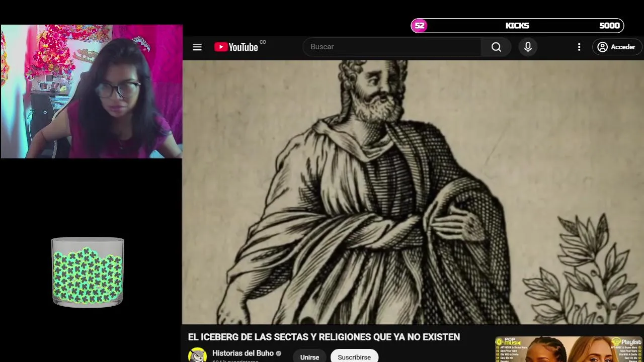Click the 5000 goal value
This screenshot has width=644, height=362.
tap(609, 26)
